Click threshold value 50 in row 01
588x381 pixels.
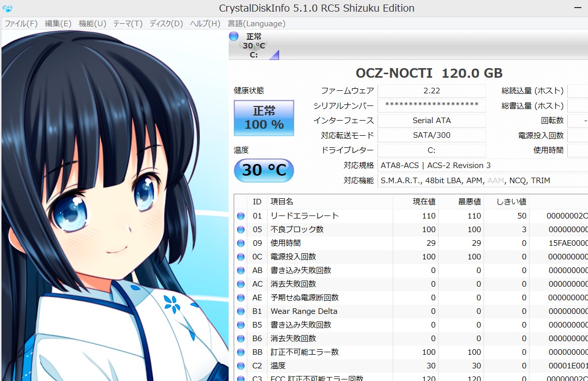(x=522, y=216)
